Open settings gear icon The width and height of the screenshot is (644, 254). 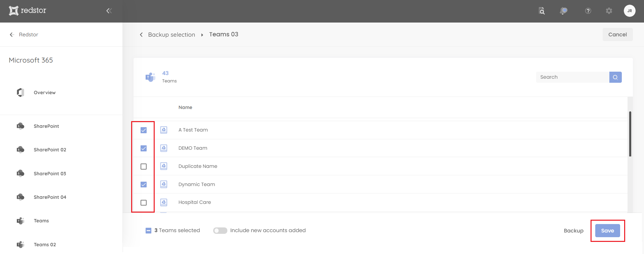pos(609,11)
